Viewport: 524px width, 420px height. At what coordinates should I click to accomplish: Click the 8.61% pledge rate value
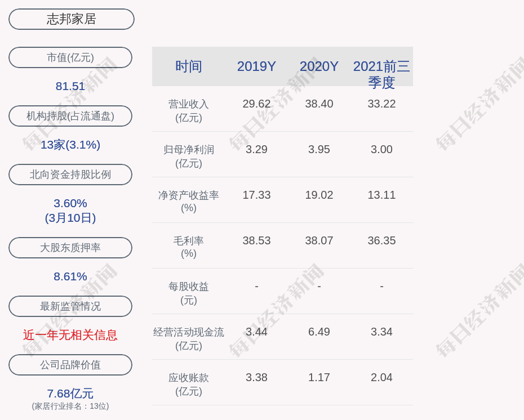click(70, 276)
